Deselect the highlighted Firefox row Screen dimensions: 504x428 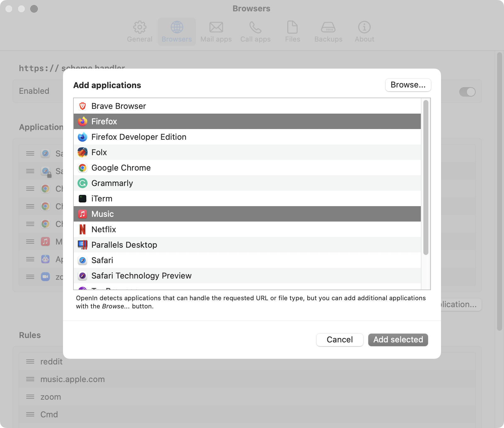[247, 121]
